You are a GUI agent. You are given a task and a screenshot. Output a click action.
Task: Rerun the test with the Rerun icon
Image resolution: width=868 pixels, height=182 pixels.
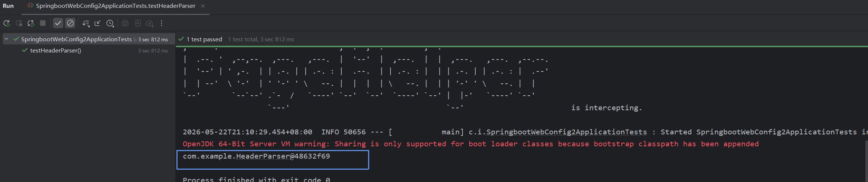coord(7,23)
